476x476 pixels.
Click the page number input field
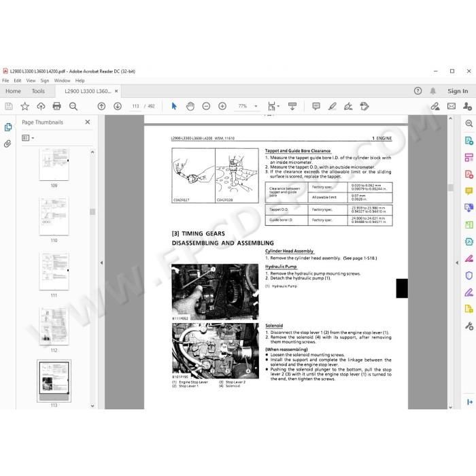click(x=135, y=106)
